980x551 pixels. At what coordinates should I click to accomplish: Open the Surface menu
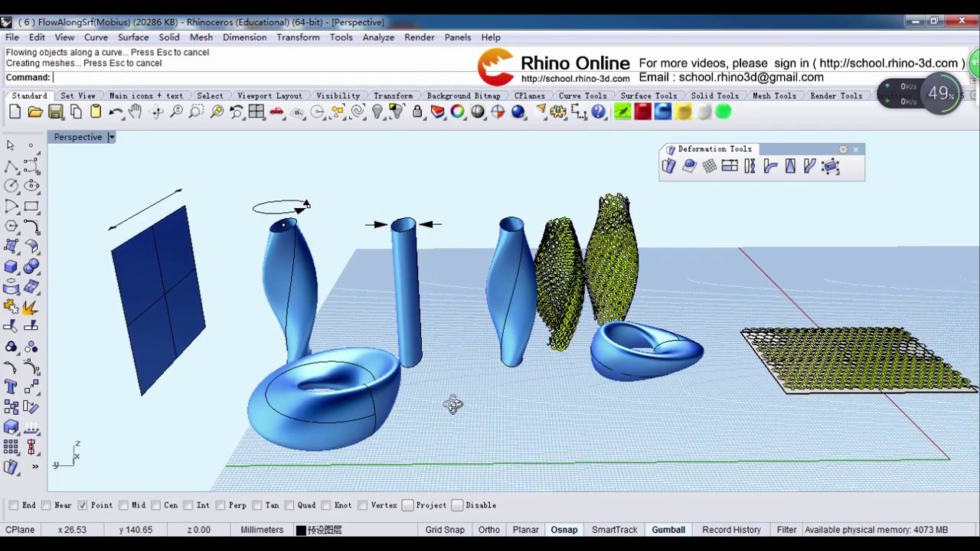pyautogui.click(x=133, y=37)
